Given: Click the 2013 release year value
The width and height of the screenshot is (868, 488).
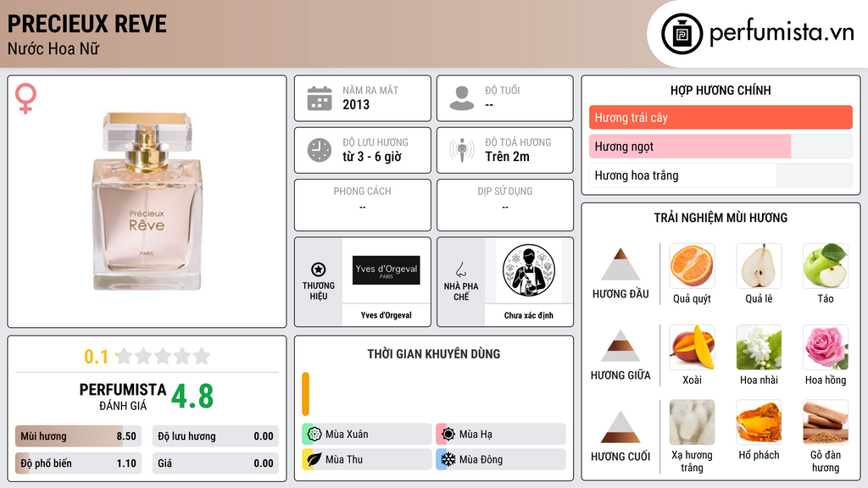Looking at the screenshot, I should click(356, 104).
